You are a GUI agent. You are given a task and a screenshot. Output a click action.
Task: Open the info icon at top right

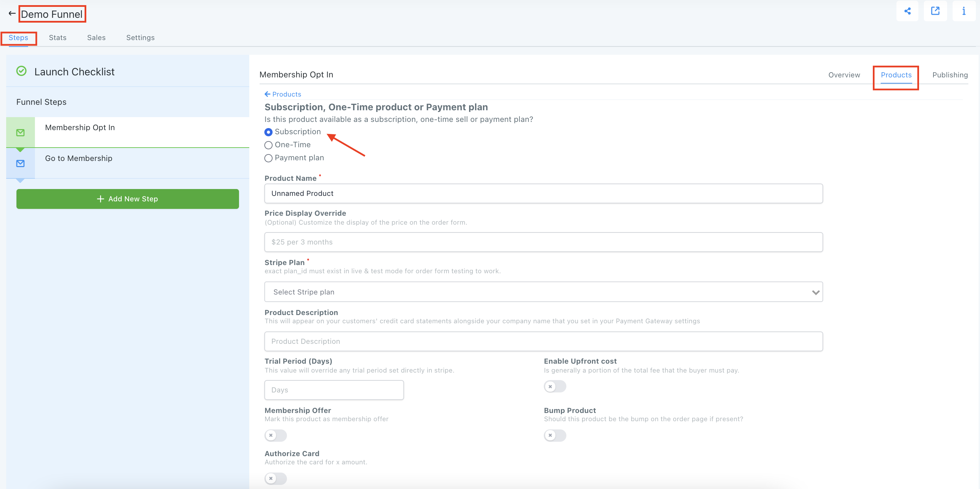click(963, 11)
